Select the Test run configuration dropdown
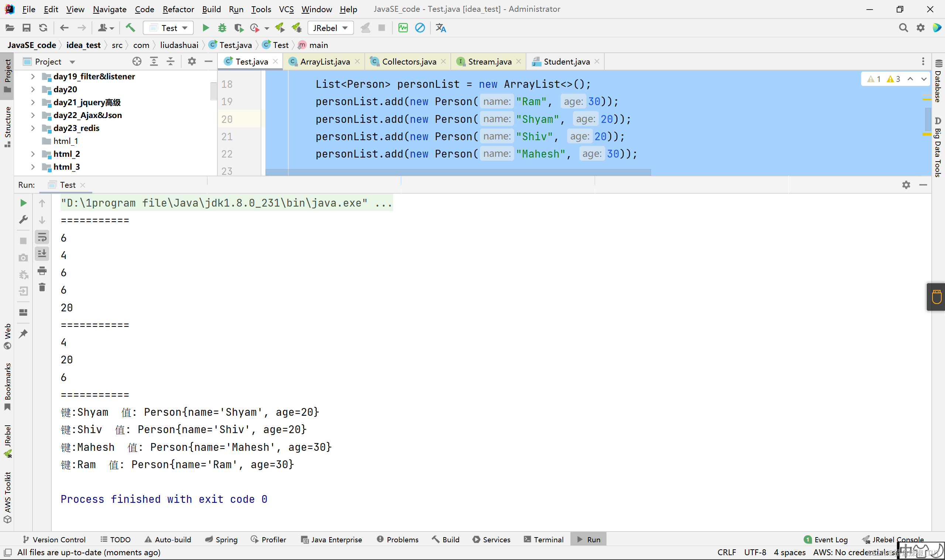 tap(168, 27)
